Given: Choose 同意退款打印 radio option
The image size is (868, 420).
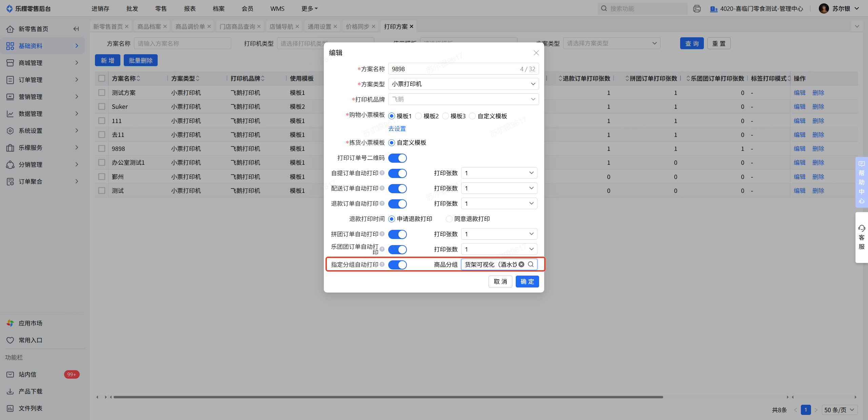Looking at the screenshot, I should 449,219.
